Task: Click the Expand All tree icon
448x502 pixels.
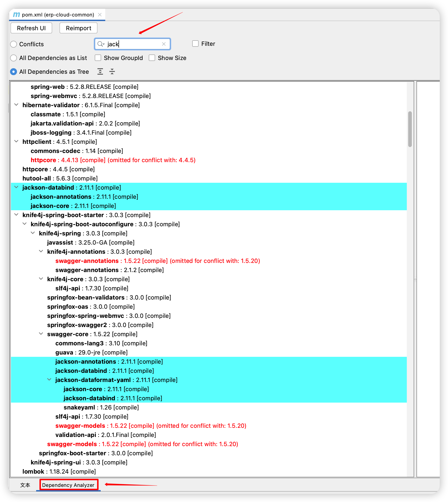Action: [100, 71]
